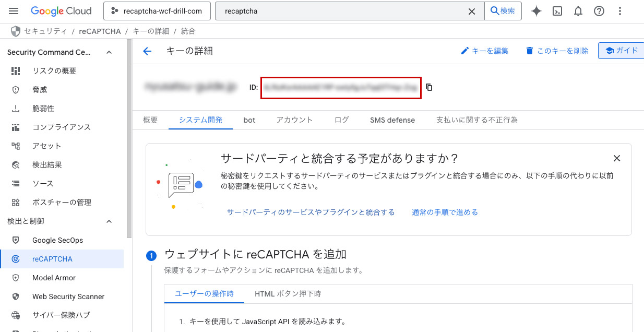Click the 検索 search button
The width and height of the screenshot is (644, 332).
point(503,11)
